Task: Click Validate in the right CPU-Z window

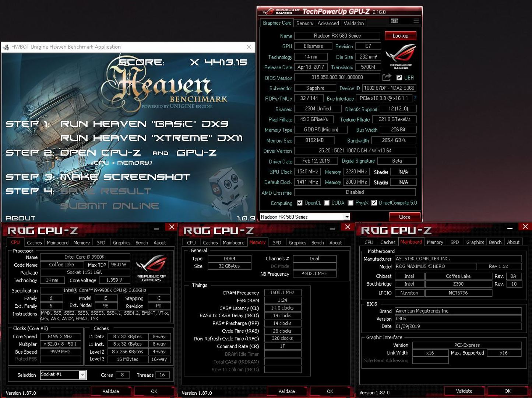Action: click(x=464, y=391)
